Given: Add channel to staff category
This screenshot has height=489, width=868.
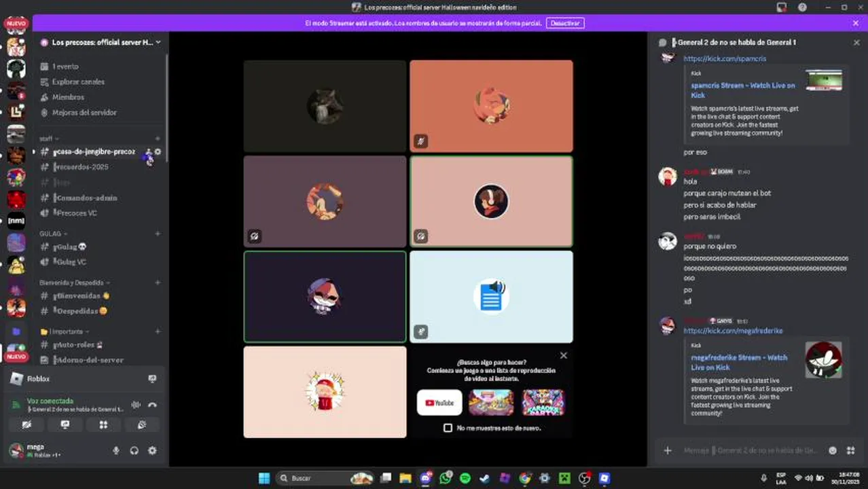Looking at the screenshot, I should (158, 139).
